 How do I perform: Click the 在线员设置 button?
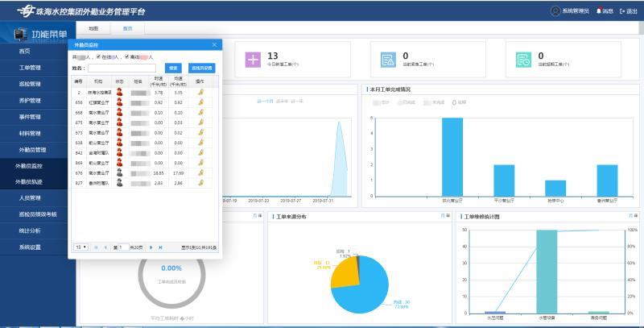[x=202, y=69]
